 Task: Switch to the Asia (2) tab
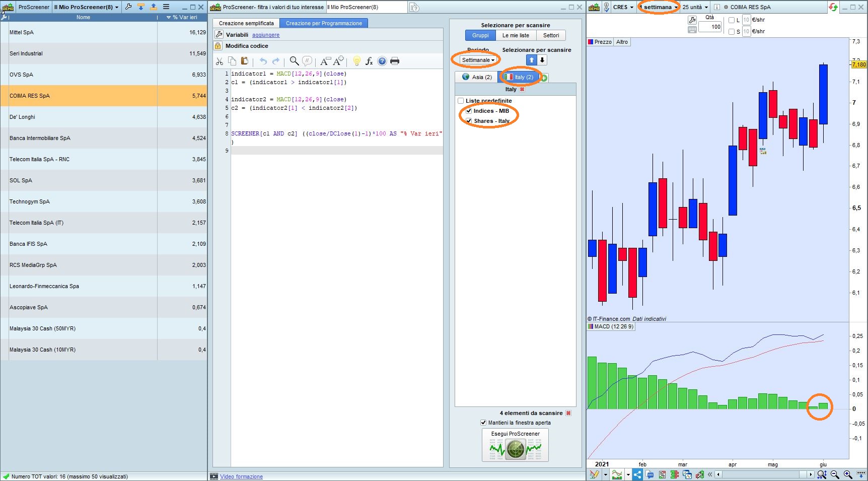pos(477,77)
